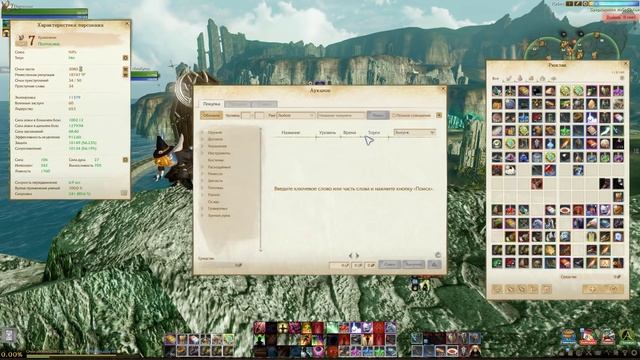Sort auction list by Уровень column
The image size is (640, 360).
[x=327, y=133]
